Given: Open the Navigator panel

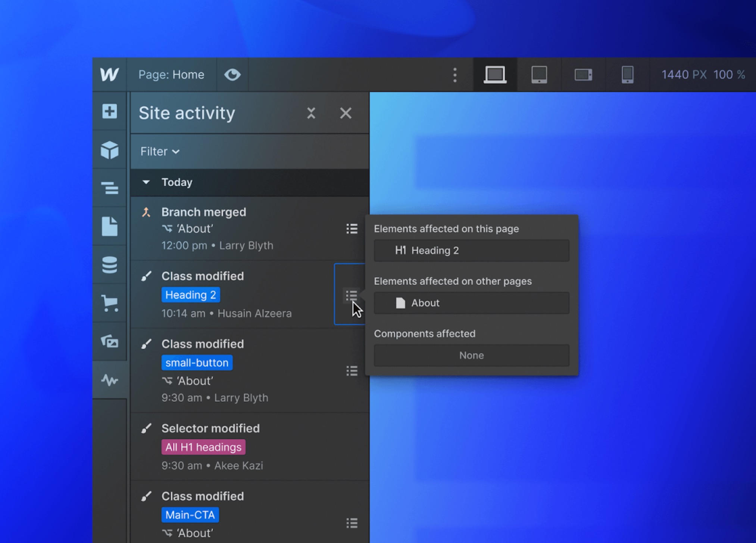Looking at the screenshot, I should (109, 188).
